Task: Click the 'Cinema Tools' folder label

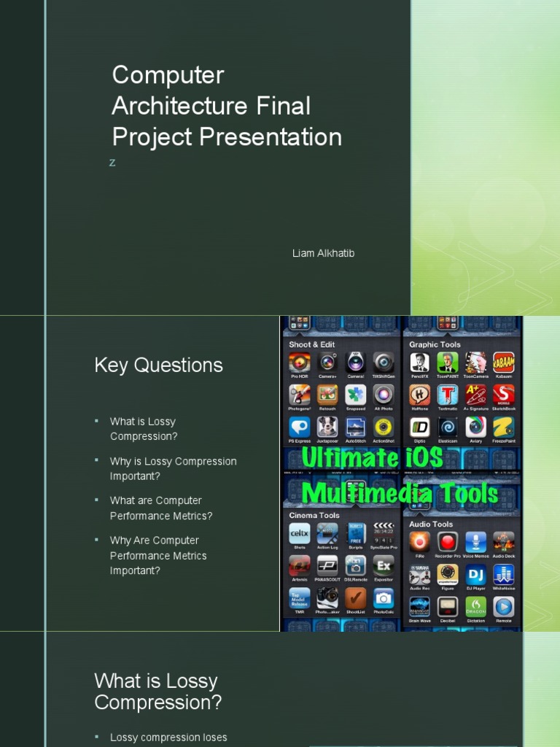Action: (314, 515)
